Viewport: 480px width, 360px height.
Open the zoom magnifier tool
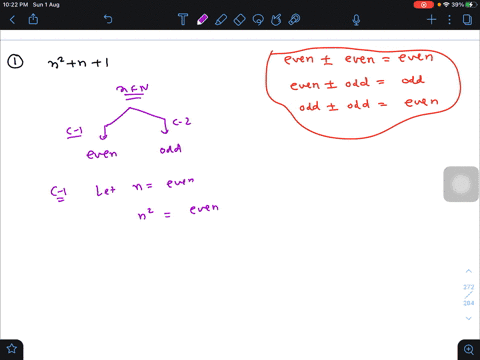tap(469, 349)
